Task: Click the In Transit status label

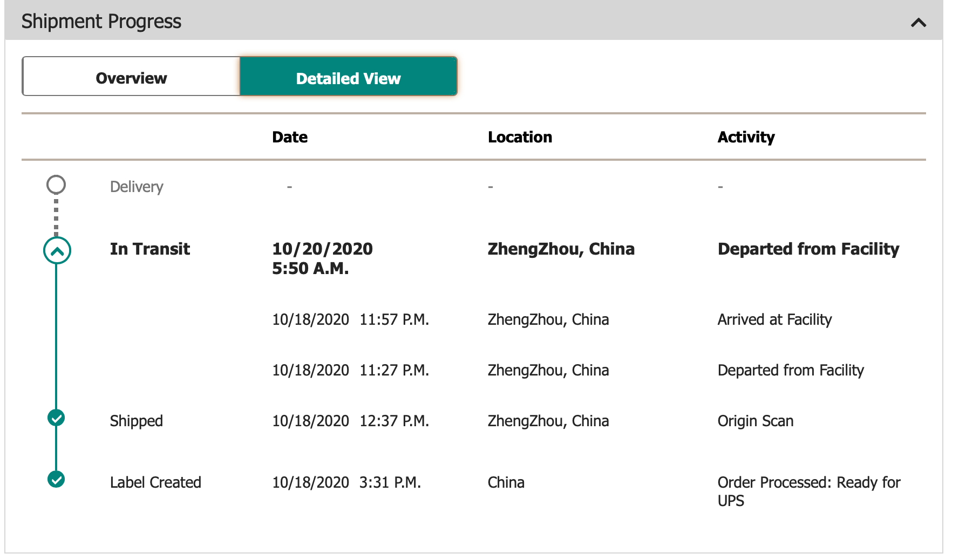Action: coord(149,249)
